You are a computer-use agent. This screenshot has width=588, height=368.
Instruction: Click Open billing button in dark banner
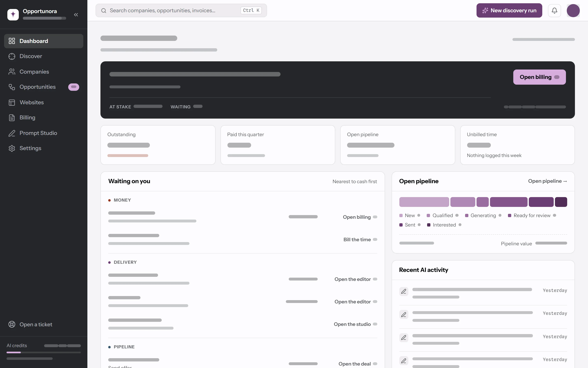pyautogui.click(x=539, y=77)
